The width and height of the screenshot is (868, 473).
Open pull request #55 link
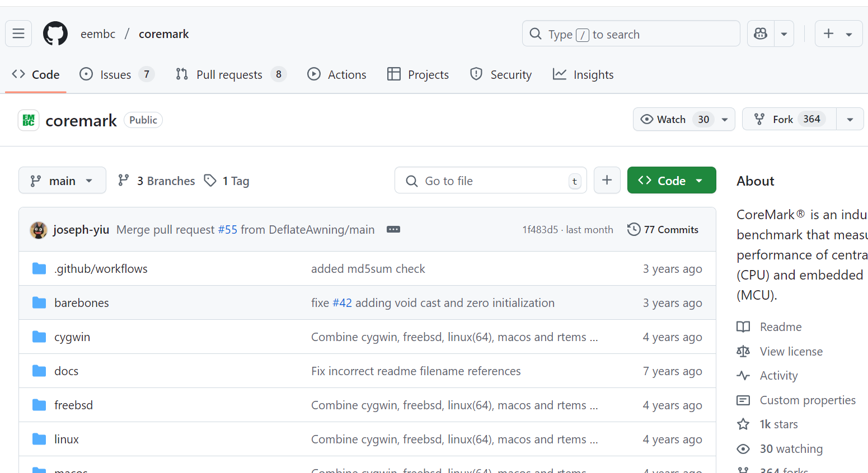228,230
